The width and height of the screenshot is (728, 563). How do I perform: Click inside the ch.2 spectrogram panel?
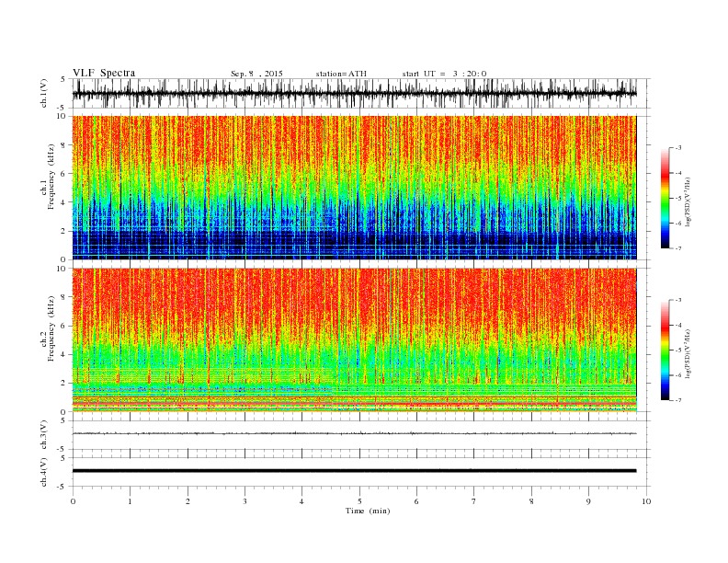pyautogui.click(x=354, y=340)
